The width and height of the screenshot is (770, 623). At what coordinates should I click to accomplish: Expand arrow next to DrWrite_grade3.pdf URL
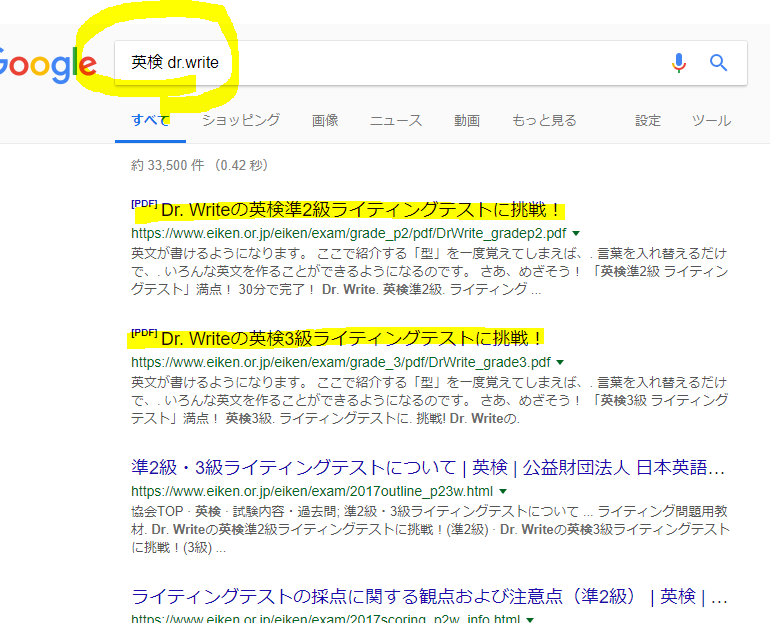pos(560,362)
